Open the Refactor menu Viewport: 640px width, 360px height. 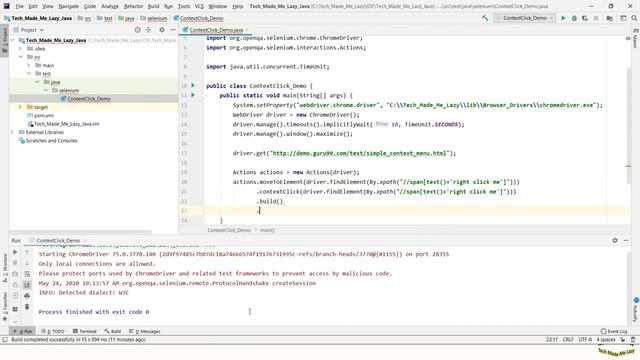click(133, 6)
